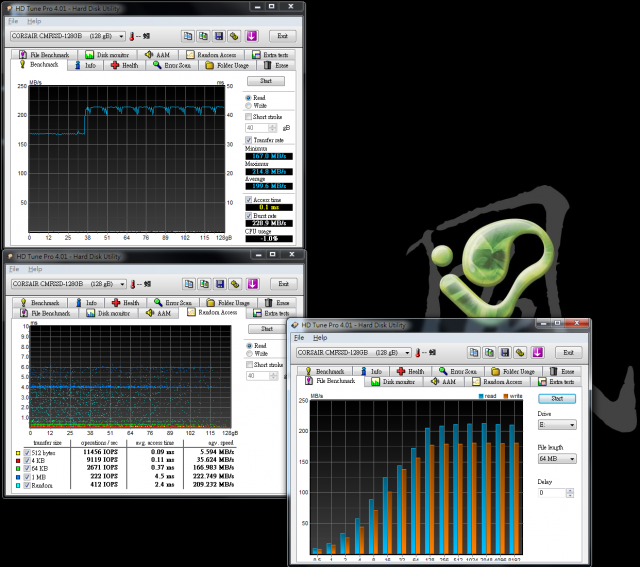Select Read radio in Benchmark window
This screenshot has width=640, height=567.
click(x=248, y=98)
